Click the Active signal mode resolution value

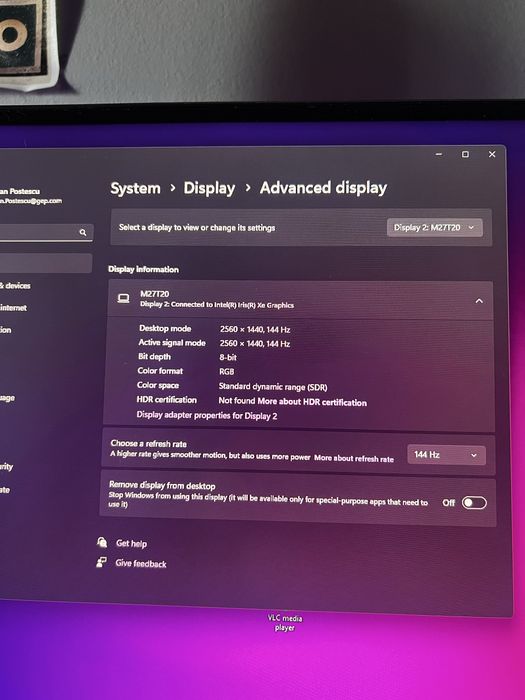tap(255, 344)
